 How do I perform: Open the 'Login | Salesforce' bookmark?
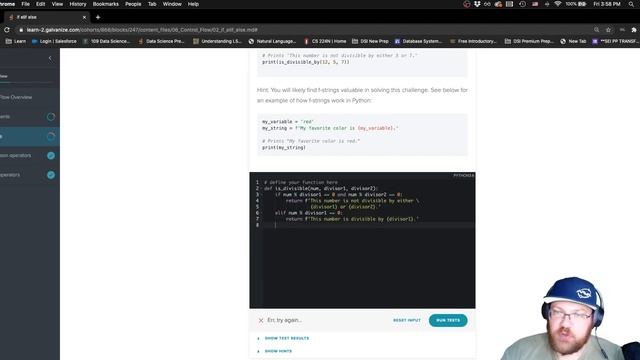[54, 41]
